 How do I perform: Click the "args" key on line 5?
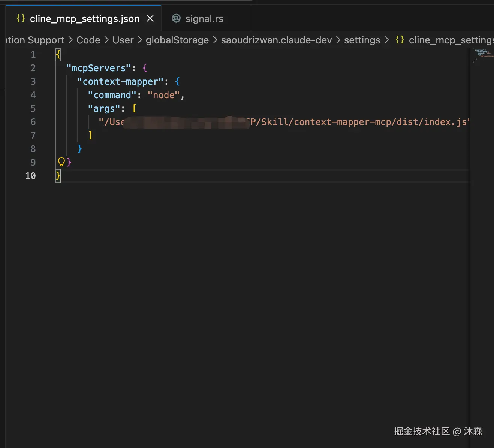pos(104,109)
